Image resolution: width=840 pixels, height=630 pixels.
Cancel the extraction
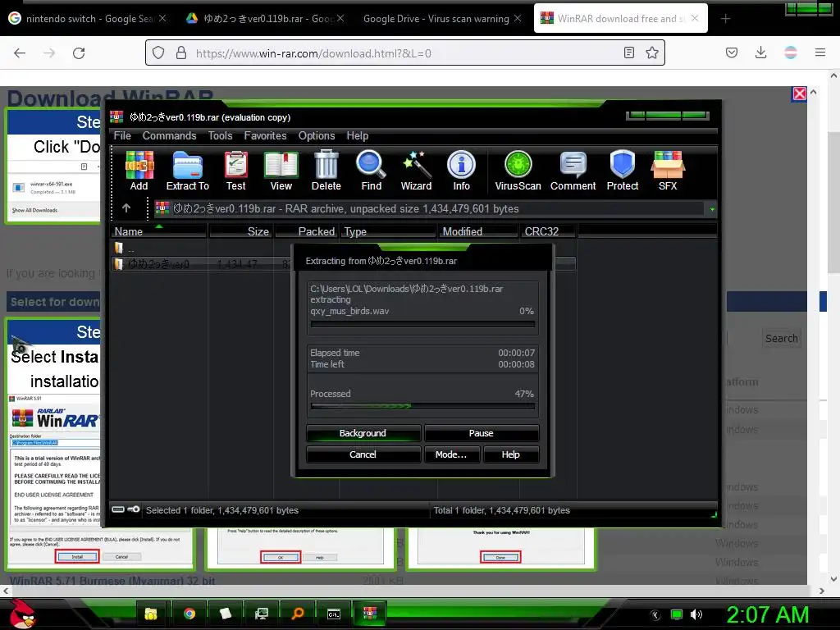[363, 454]
